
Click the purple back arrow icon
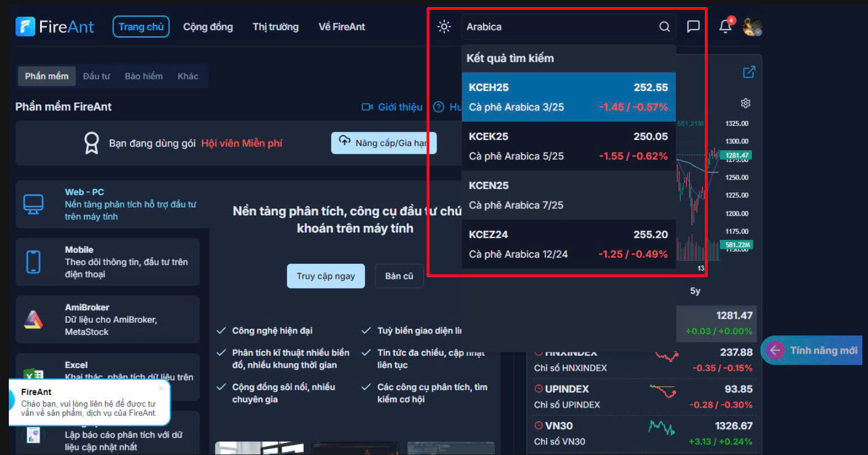[775, 350]
